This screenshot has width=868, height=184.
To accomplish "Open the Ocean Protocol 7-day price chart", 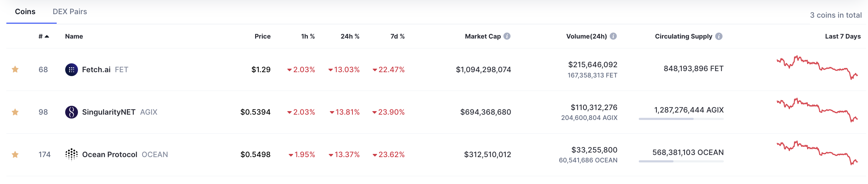I will tap(817, 153).
